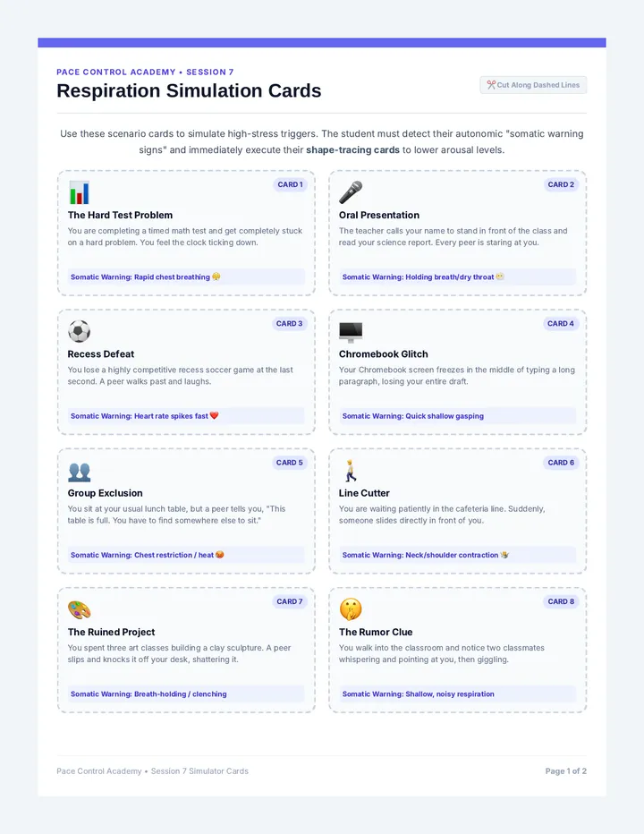Select the shushing face emoji on The Rumor Clue
Image resolution: width=644 pixels, height=834 pixels.
[351, 609]
